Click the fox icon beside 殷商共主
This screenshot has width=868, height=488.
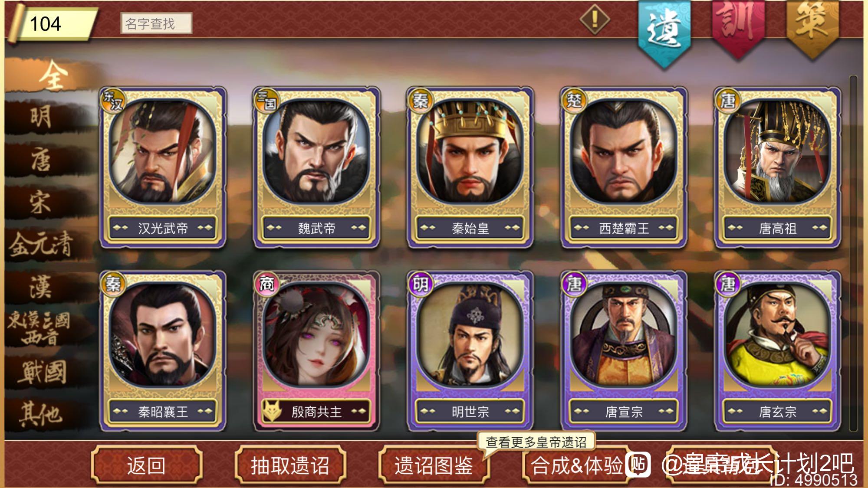pyautogui.click(x=272, y=410)
